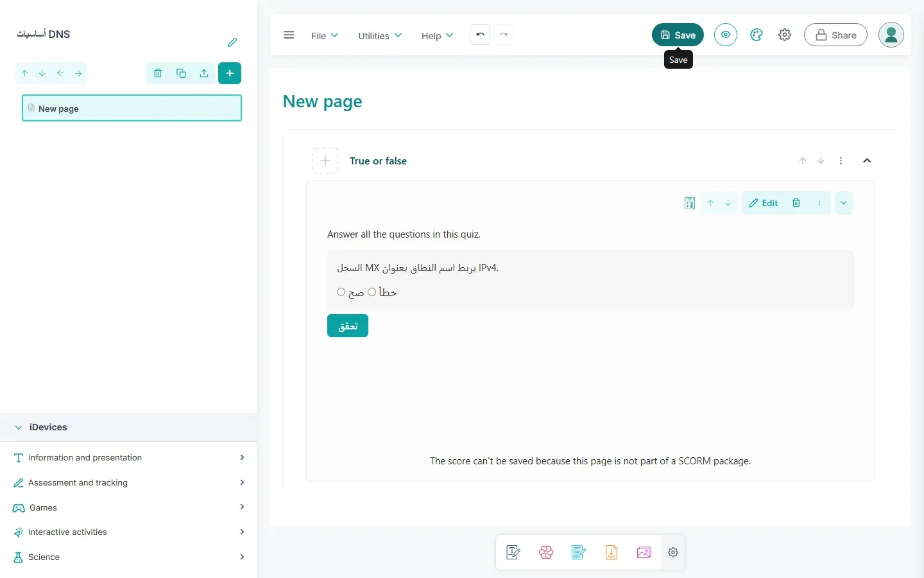This screenshot has height=578, width=924.
Task: Click the Save button
Action: [x=678, y=35]
